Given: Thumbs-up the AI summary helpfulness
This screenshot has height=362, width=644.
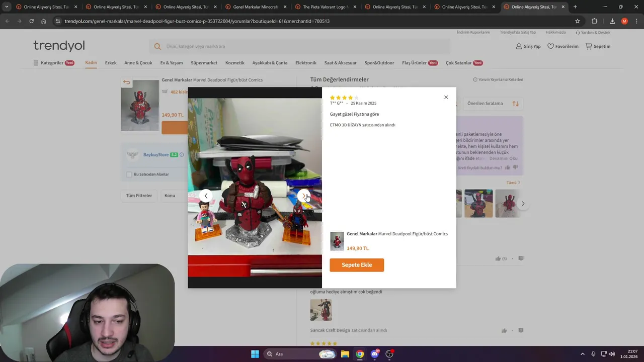Looking at the screenshot, I should pyautogui.click(x=507, y=167).
